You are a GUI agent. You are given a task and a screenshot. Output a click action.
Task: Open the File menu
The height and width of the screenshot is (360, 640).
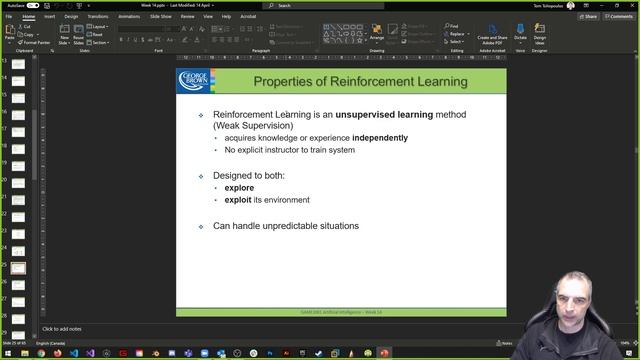[9, 16]
